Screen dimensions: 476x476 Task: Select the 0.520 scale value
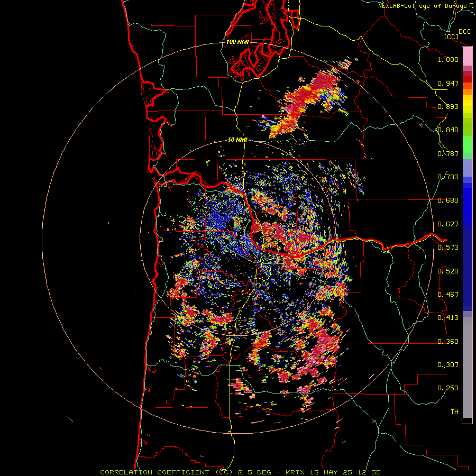pyautogui.click(x=448, y=271)
